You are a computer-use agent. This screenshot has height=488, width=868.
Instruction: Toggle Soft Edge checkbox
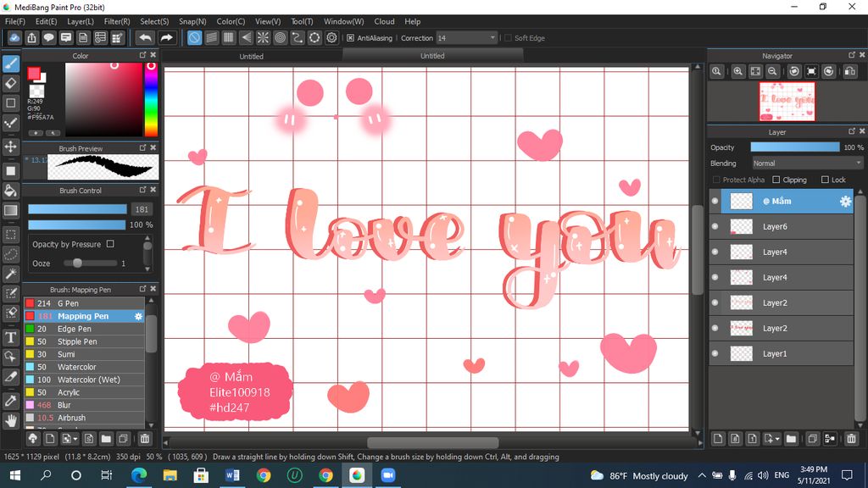point(508,38)
